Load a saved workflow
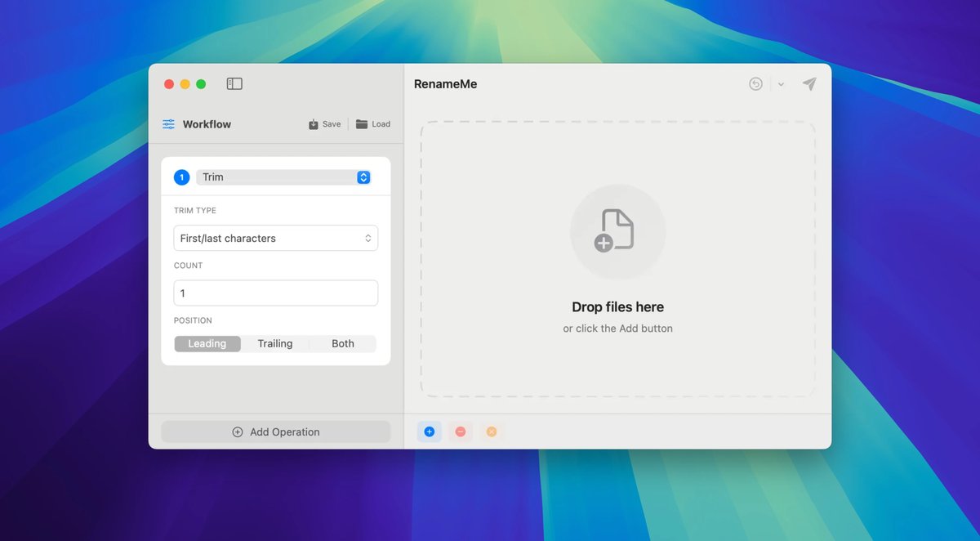Screen dimensions: 980x541 click(373, 124)
